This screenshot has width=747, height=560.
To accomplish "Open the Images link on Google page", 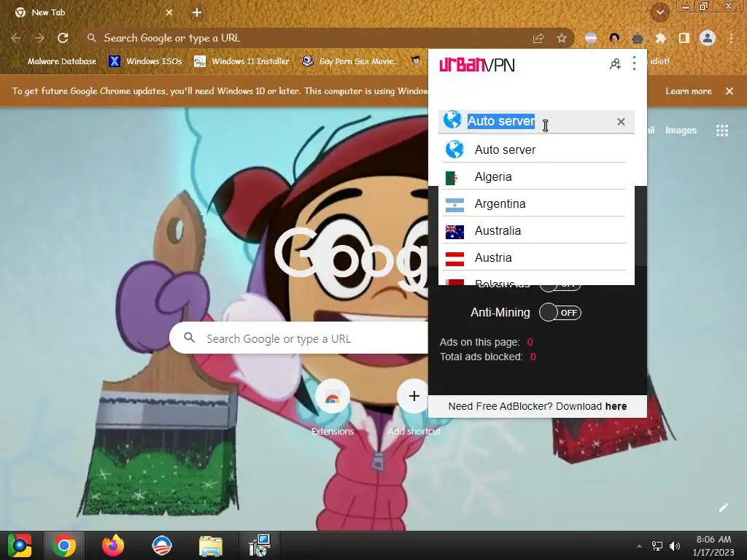I will tap(681, 130).
